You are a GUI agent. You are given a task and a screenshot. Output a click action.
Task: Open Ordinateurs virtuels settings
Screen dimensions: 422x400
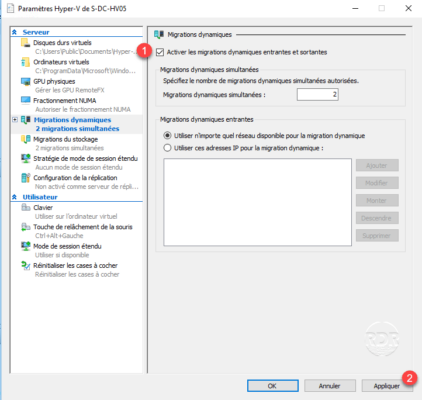61,62
